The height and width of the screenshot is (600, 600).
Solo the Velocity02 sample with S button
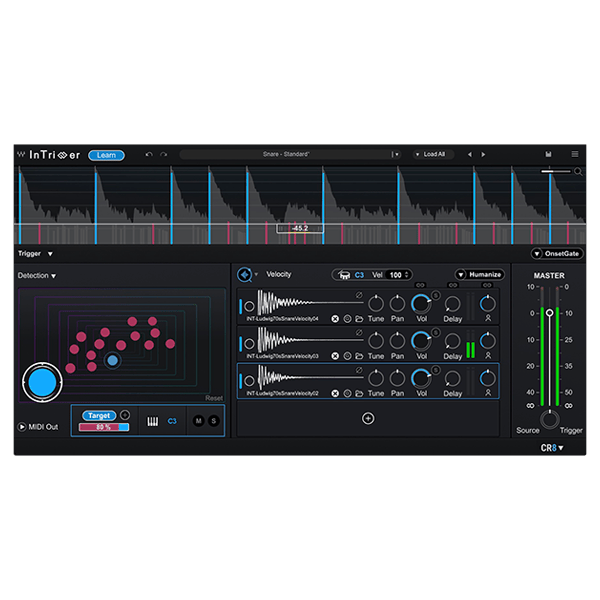(435, 370)
